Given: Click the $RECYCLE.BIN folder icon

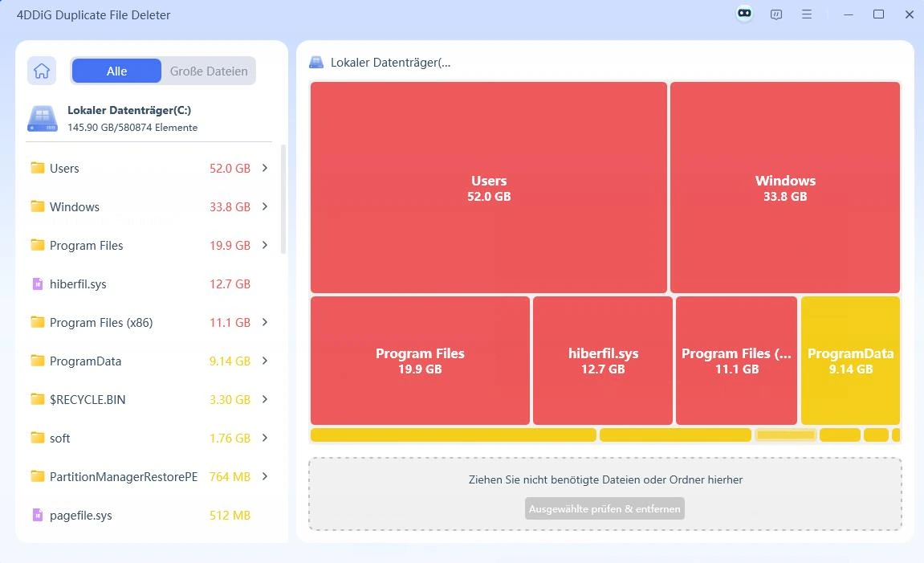Looking at the screenshot, I should point(38,400).
